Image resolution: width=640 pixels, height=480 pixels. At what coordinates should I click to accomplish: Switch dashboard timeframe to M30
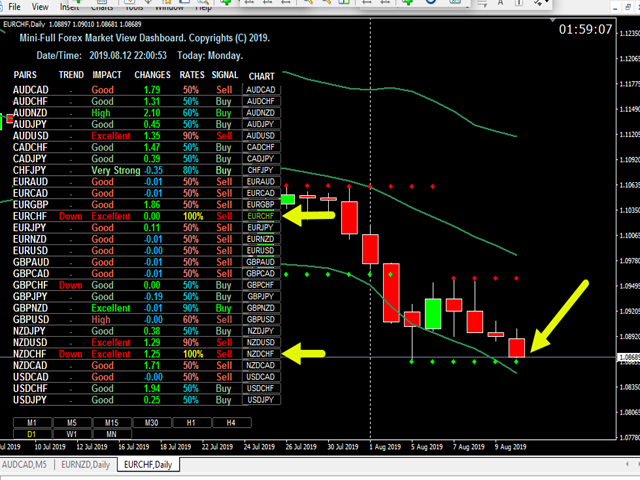point(151,422)
